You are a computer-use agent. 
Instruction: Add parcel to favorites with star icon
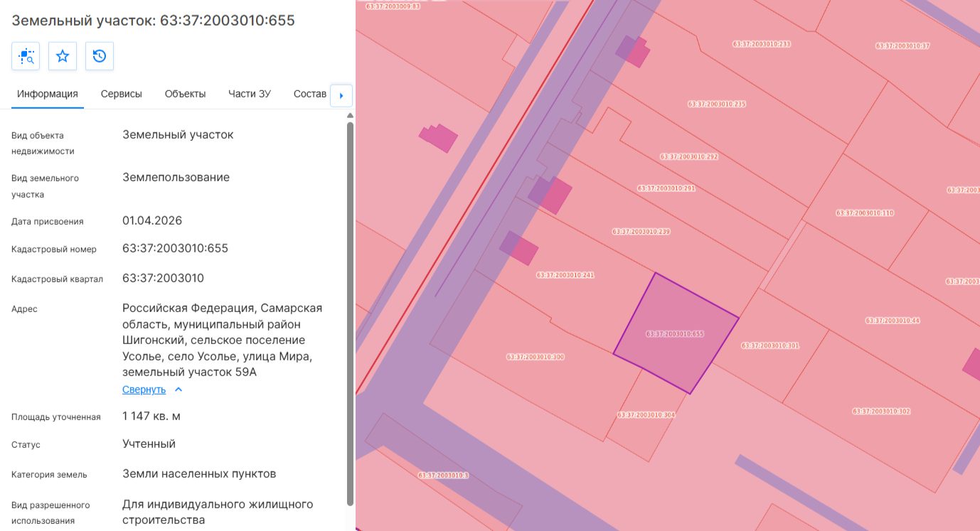63,56
